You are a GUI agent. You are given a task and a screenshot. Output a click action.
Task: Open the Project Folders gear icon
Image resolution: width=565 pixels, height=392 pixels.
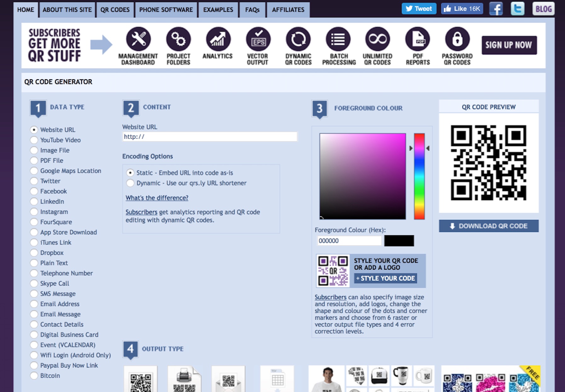pos(178,39)
